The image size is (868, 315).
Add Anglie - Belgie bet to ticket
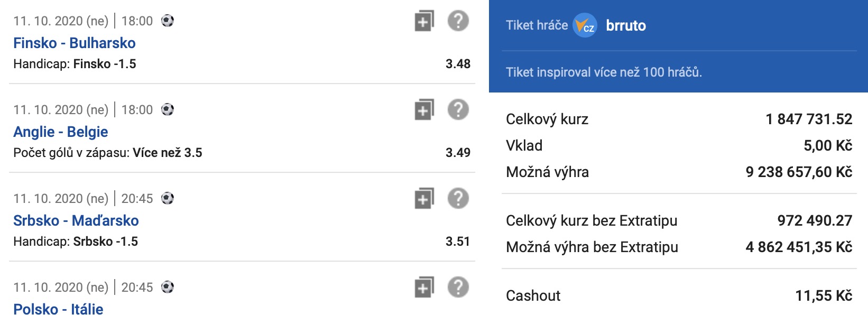click(424, 110)
